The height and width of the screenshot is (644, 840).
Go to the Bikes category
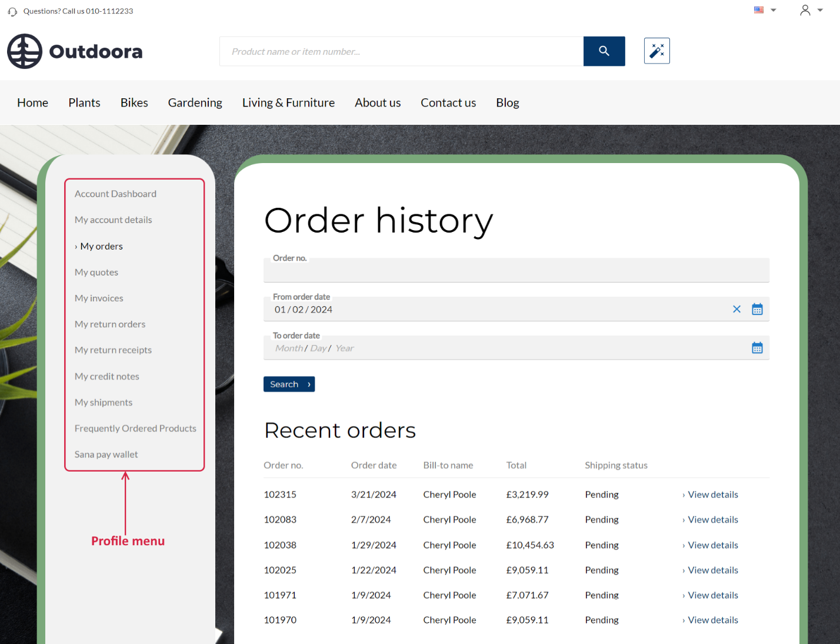coord(134,102)
